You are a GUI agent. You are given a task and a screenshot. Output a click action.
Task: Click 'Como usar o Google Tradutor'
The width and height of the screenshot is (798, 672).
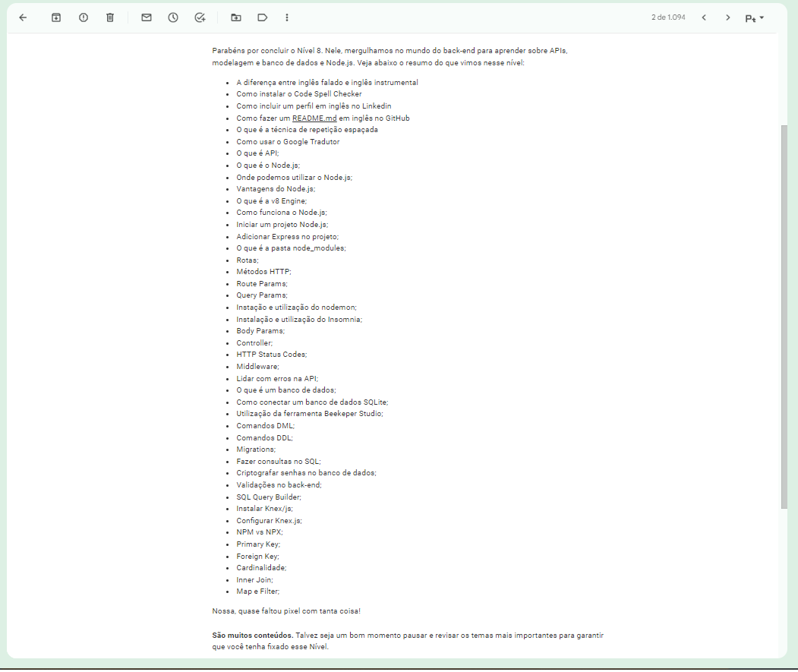pyautogui.click(x=288, y=142)
